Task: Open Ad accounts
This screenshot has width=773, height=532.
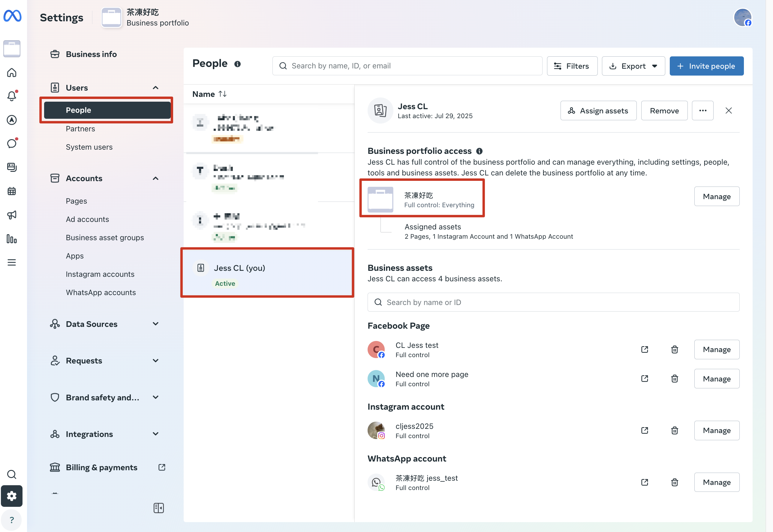Action: (x=87, y=219)
